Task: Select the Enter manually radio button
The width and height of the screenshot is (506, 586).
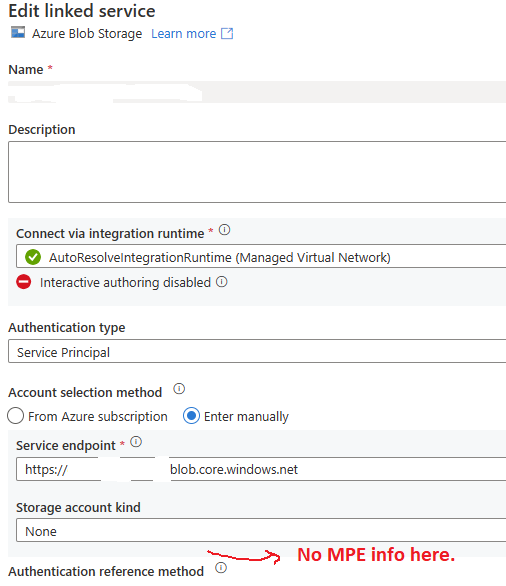Action: coord(191,416)
